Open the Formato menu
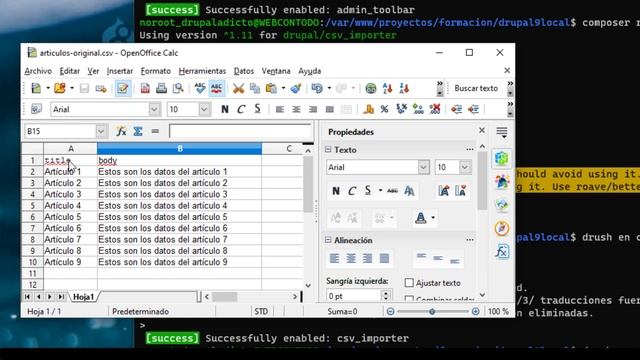 (x=156, y=71)
